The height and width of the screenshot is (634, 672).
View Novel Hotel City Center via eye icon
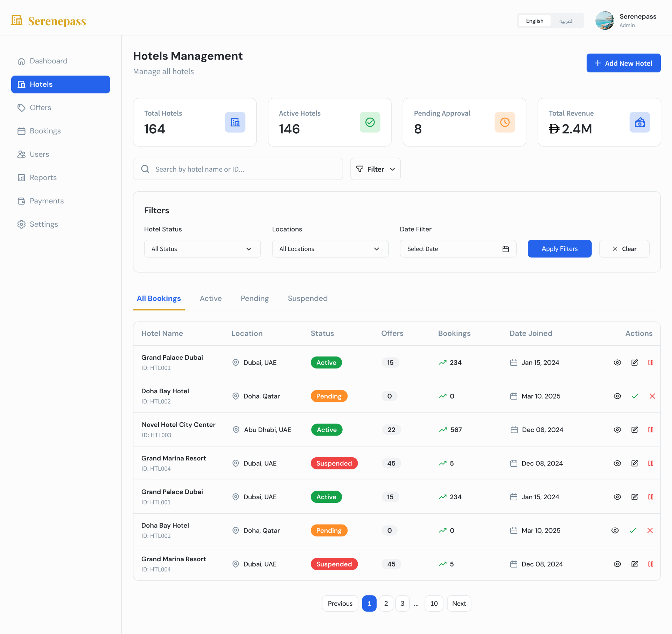(x=617, y=430)
